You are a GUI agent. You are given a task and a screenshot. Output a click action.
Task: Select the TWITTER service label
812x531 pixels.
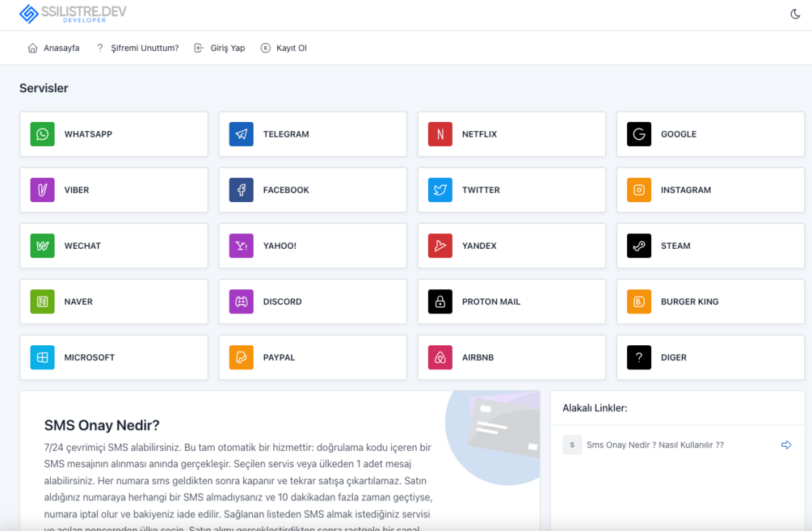481,190
